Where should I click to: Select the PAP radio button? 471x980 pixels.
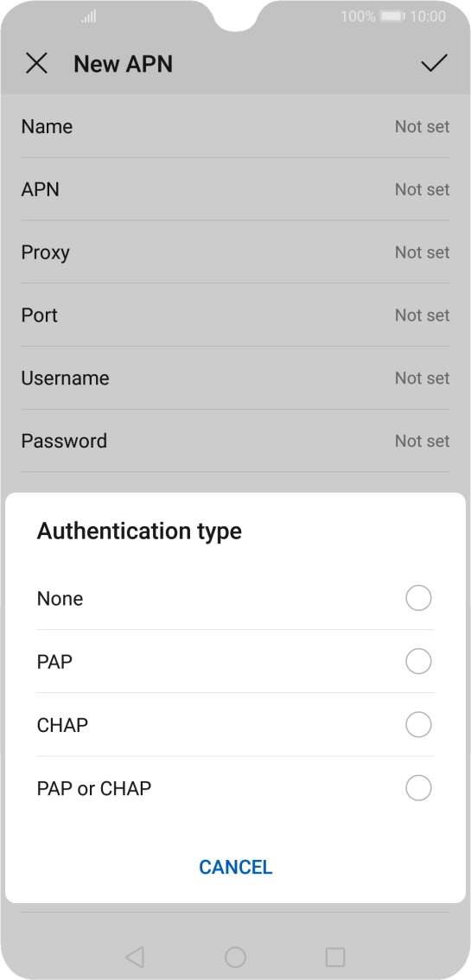point(418,661)
